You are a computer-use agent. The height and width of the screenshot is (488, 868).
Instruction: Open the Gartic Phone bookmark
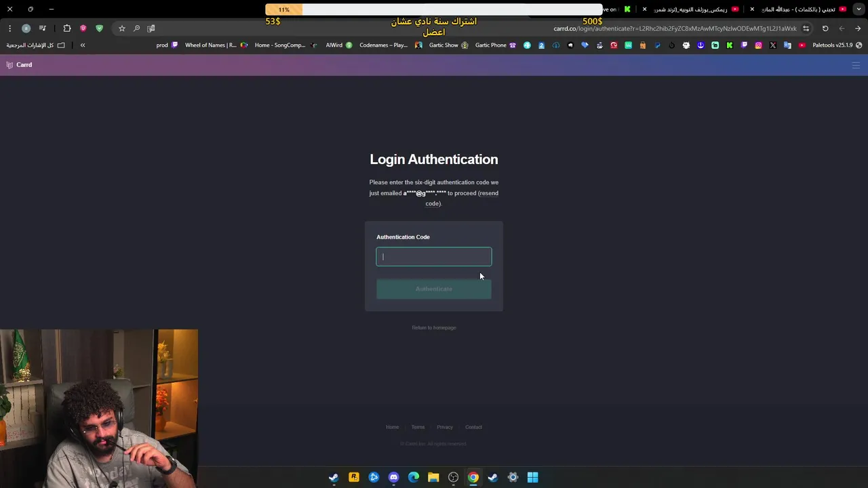tap(496, 45)
